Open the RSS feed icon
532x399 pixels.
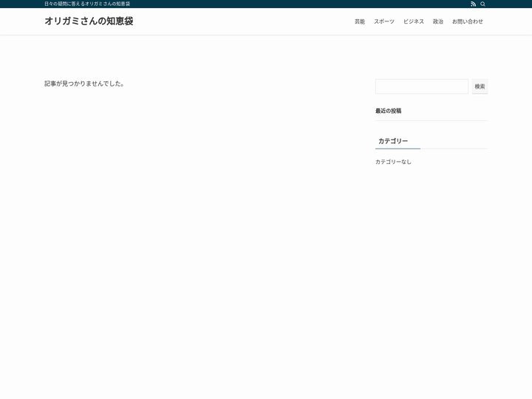(474, 4)
